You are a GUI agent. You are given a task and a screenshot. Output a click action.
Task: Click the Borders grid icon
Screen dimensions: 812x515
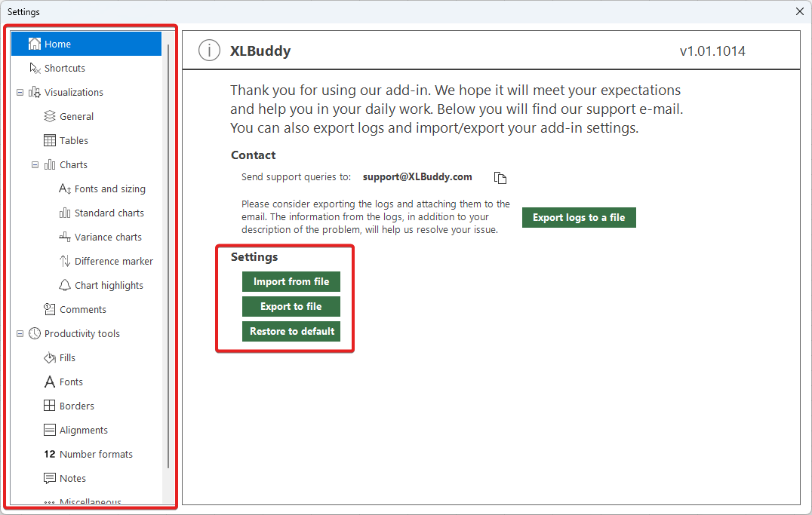50,406
